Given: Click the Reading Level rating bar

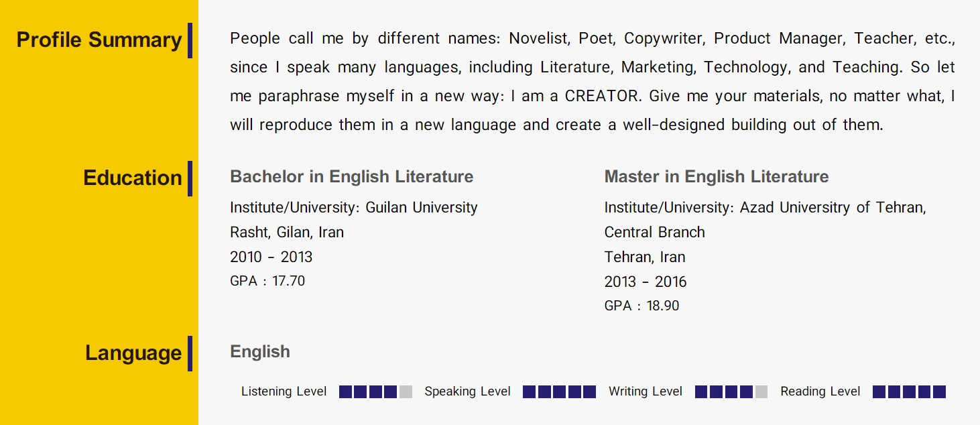Looking at the screenshot, I should pos(909,392).
